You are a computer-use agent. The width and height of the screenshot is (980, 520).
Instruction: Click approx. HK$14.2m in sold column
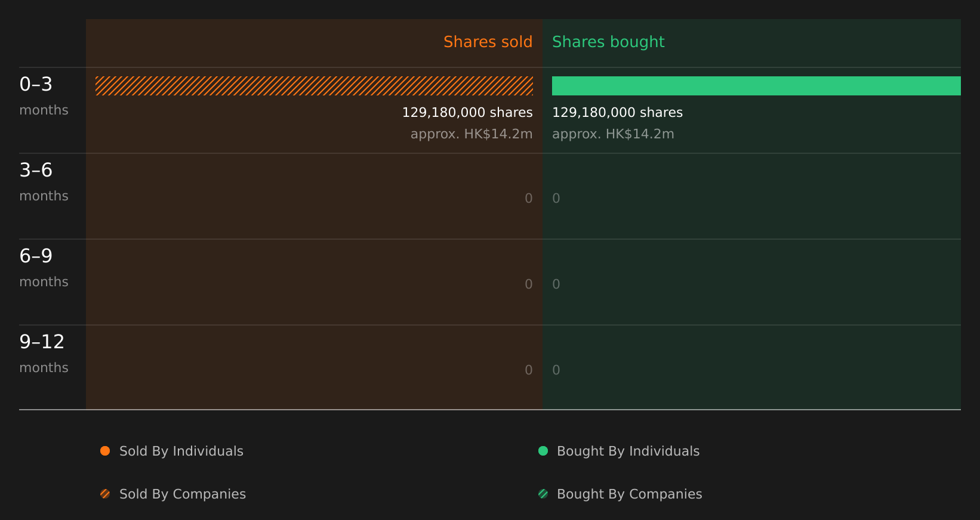471,134
